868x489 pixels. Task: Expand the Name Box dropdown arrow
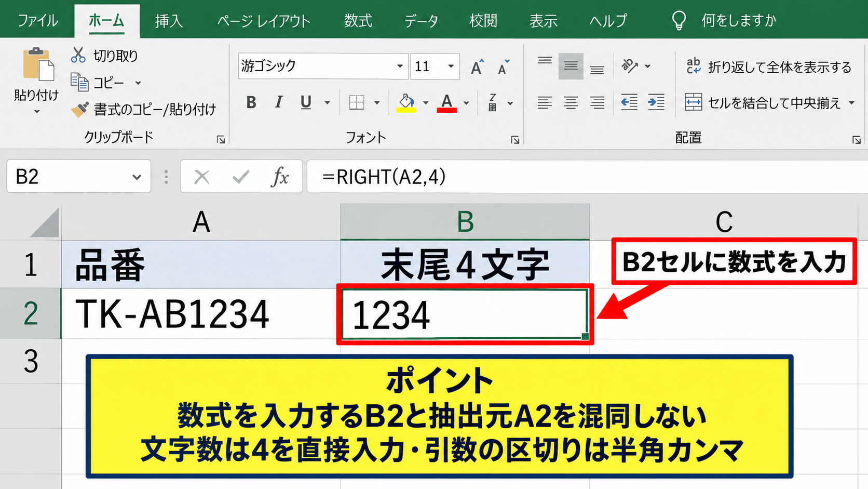tap(137, 177)
